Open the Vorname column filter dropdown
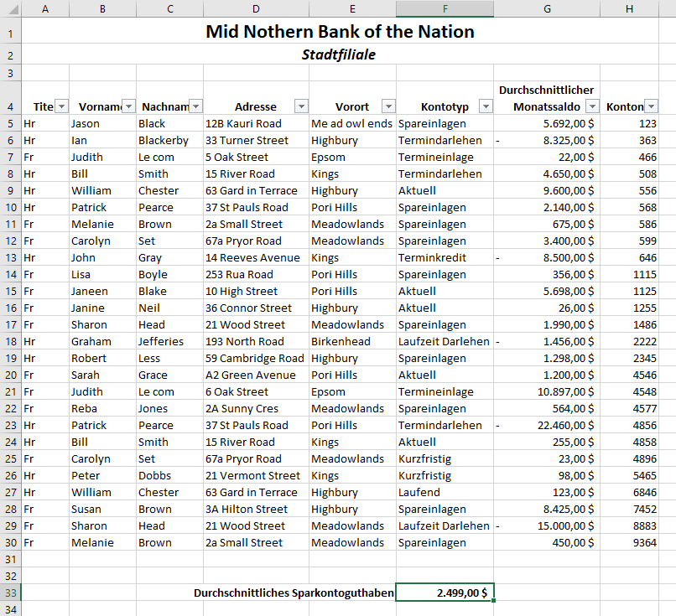The height and width of the screenshot is (616, 676). [129, 106]
